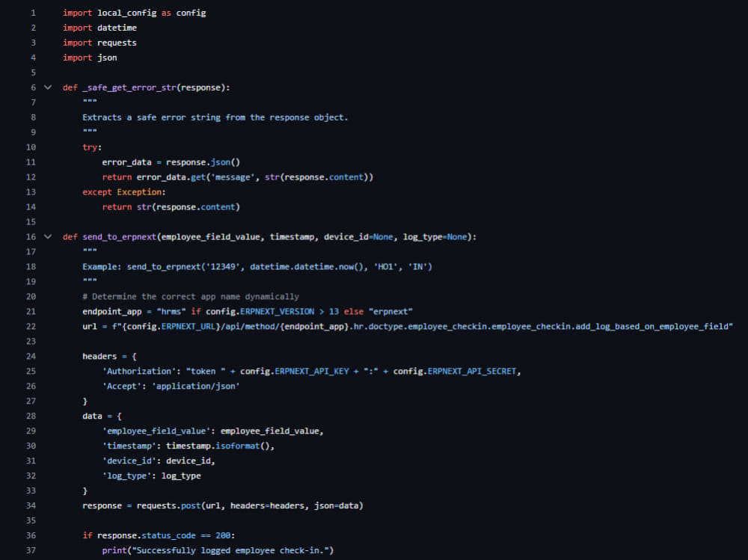Click 'ERPNEXT_URL' in the url f-string

188,327
